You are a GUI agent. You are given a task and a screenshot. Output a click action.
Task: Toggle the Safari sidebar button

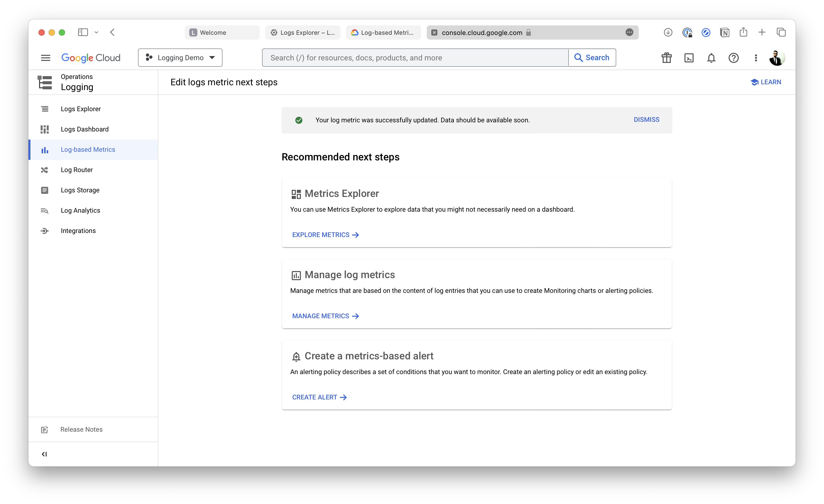tap(83, 32)
